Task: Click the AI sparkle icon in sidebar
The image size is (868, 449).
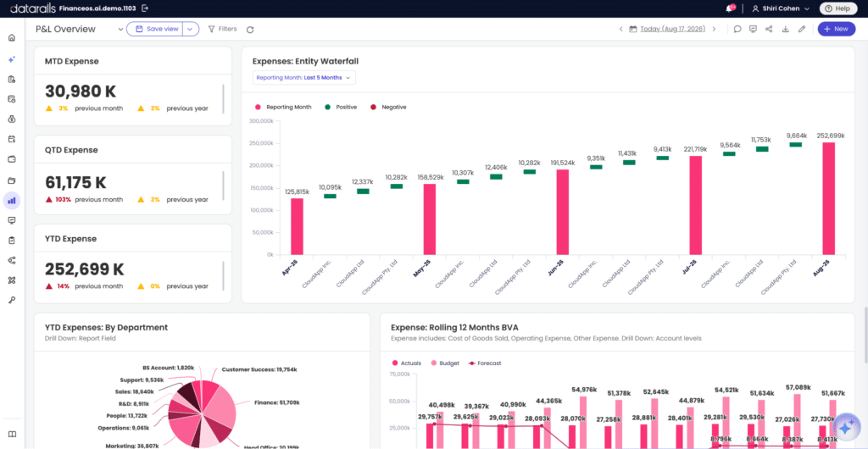Action: [12, 59]
